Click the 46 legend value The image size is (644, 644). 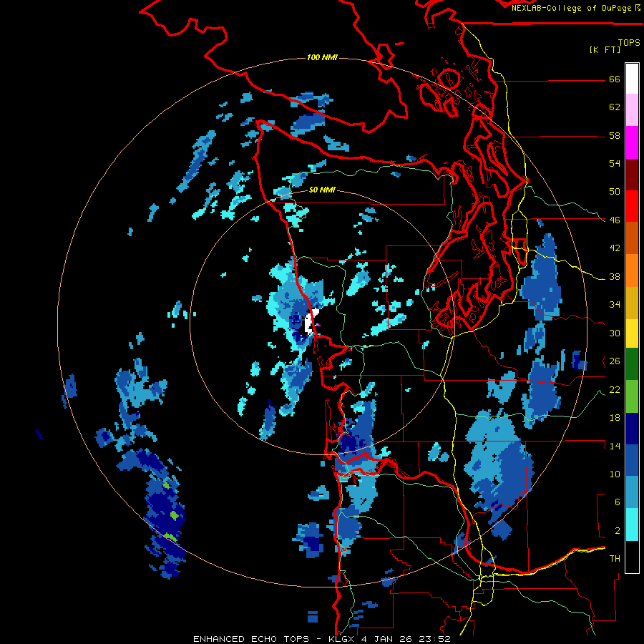[615, 220]
